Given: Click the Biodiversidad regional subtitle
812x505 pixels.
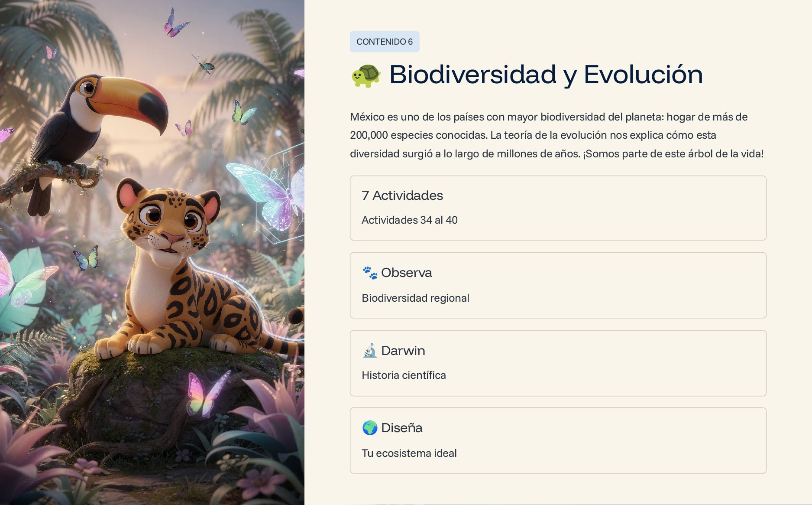Looking at the screenshot, I should [x=415, y=298].
